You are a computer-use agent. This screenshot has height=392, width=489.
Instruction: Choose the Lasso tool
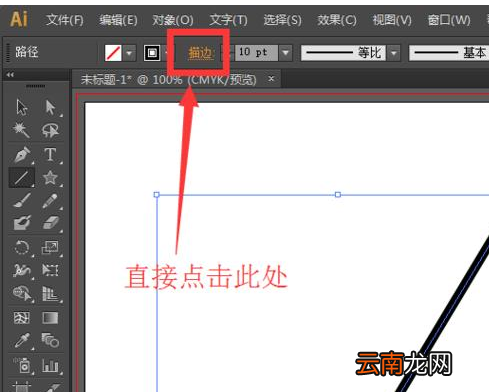(50, 130)
